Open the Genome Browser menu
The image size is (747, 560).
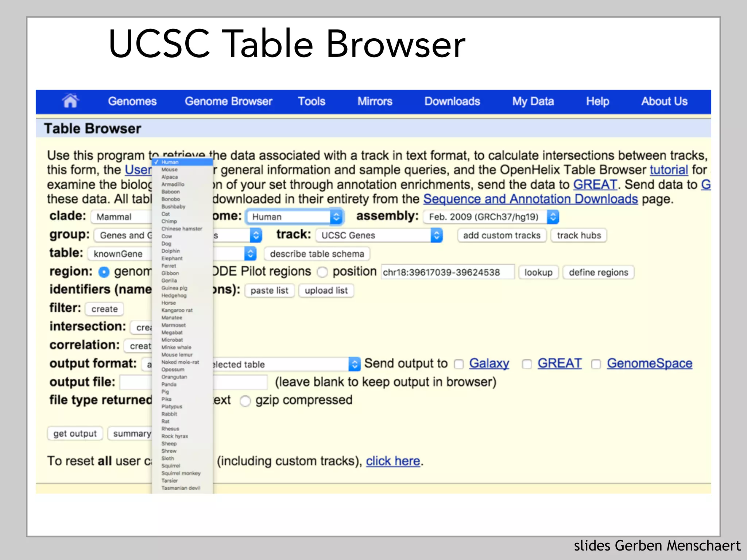(x=228, y=101)
